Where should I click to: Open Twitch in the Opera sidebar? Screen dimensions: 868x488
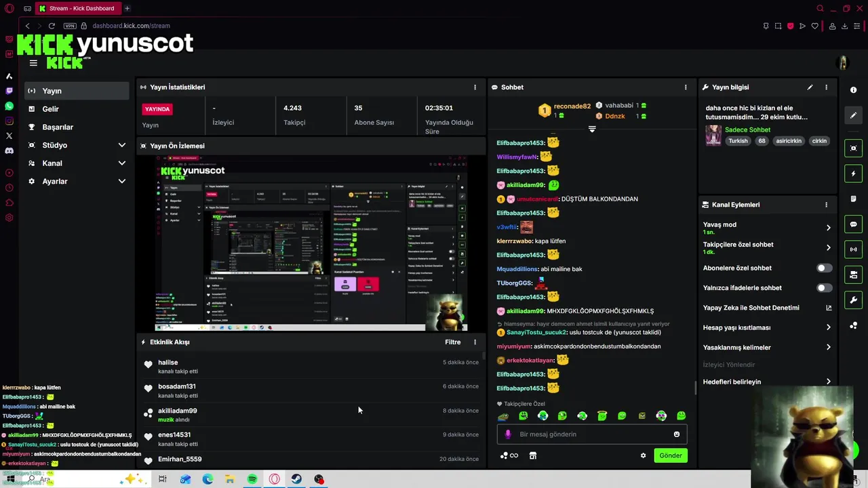[x=9, y=91]
